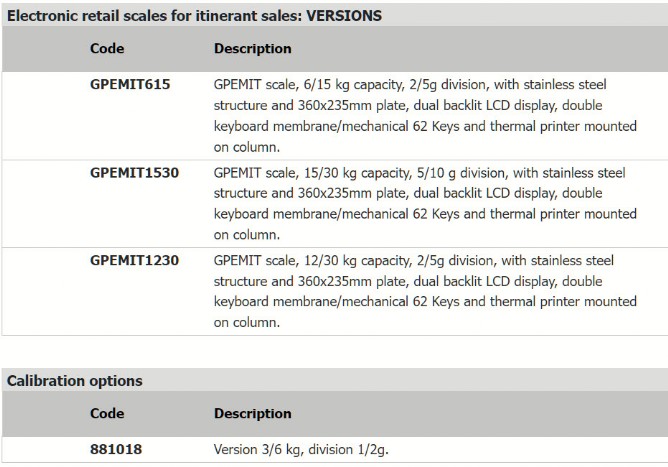Click the GPEMIT1530 table row
Screen dimensions: 668x467
[335, 204]
